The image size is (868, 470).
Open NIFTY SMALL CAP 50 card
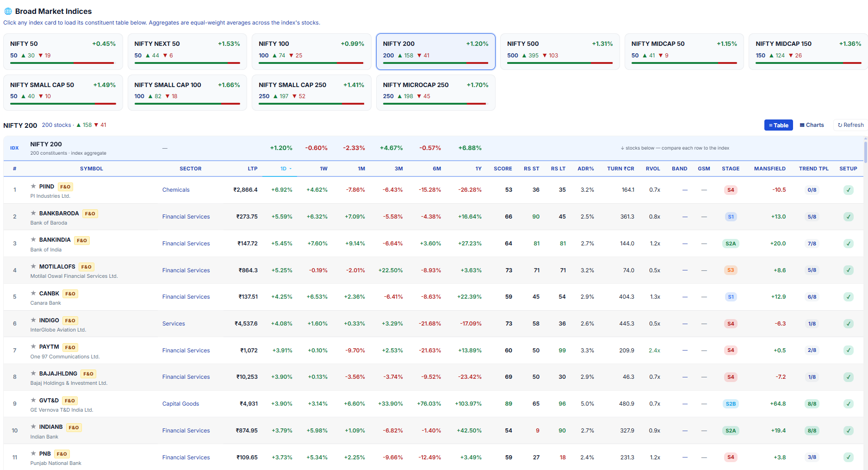point(63,93)
